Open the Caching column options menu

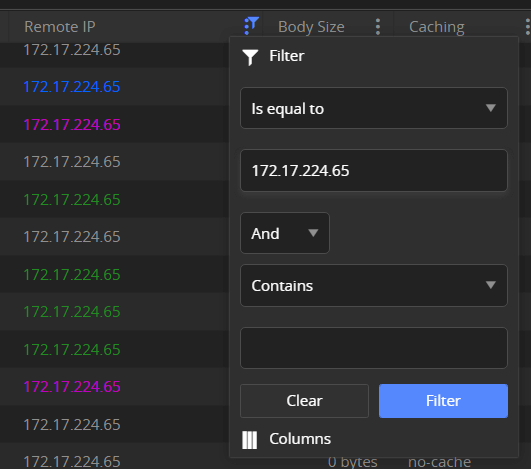point(527,26)
